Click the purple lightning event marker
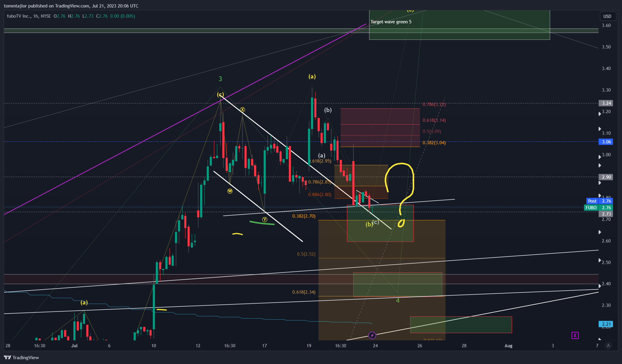622x364 pixels. pyautogui.click(x=372, y=335)
